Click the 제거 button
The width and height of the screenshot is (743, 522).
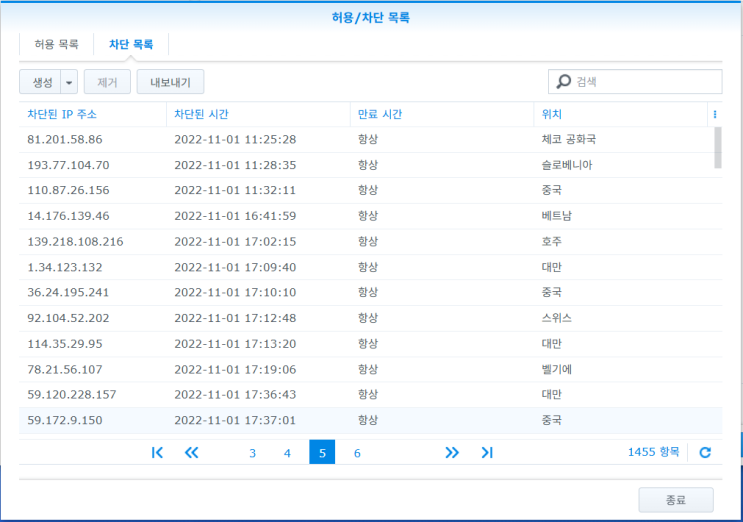(107, 82)
